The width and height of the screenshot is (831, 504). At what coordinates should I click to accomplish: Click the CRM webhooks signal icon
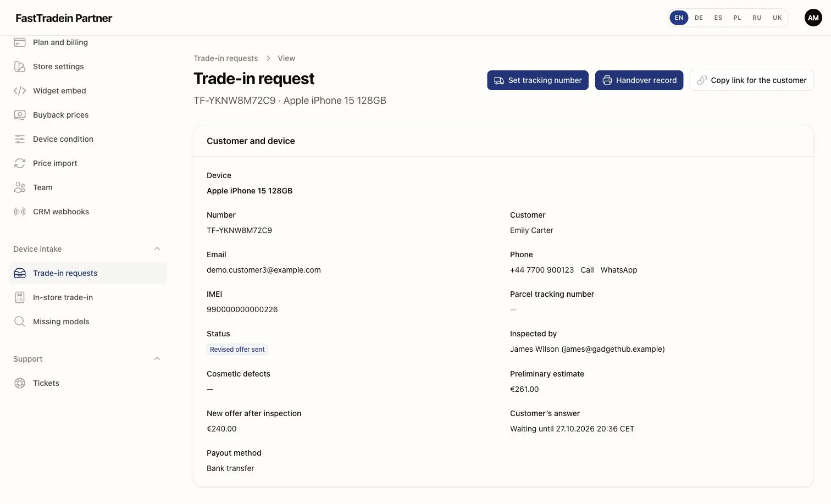pos(20,212)
